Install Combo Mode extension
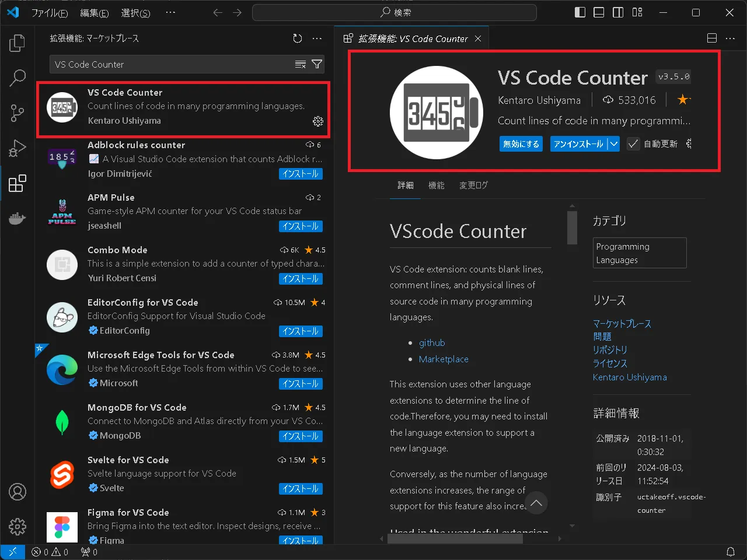This screenshot has height=560, width=747. (x=301, y=279)
